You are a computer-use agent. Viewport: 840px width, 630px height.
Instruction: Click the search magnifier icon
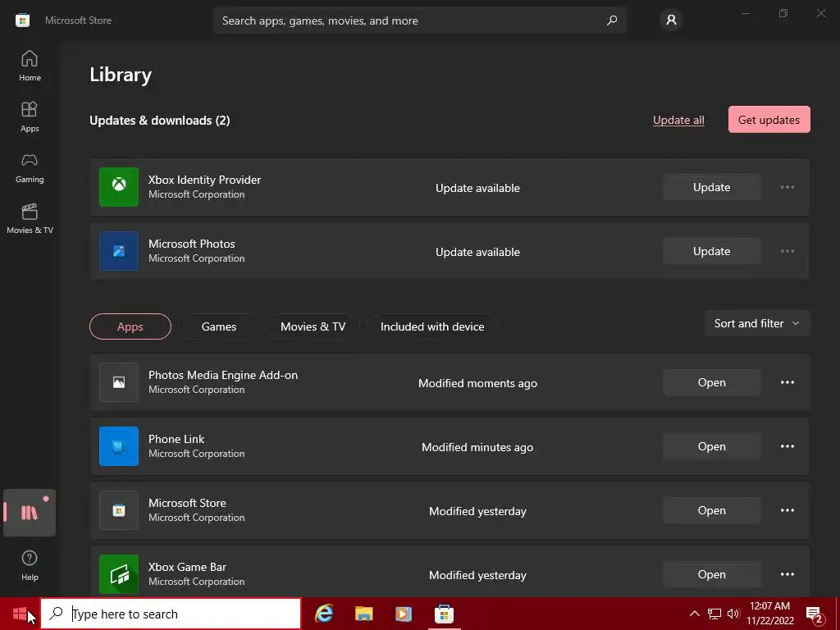[612, 21]
